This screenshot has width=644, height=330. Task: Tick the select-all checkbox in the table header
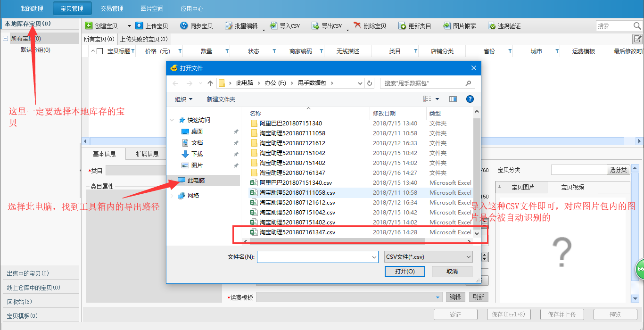[99, 51]
